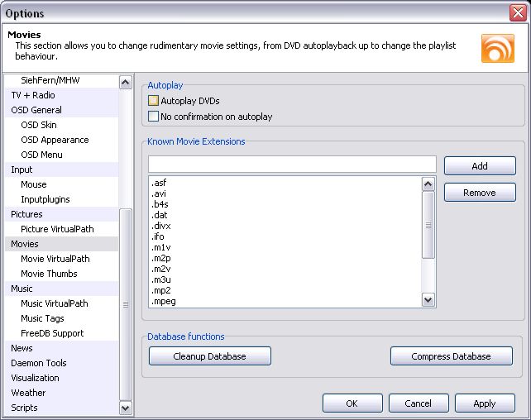
Task: Click extension list scroll-down arrow
Action: 428,300
